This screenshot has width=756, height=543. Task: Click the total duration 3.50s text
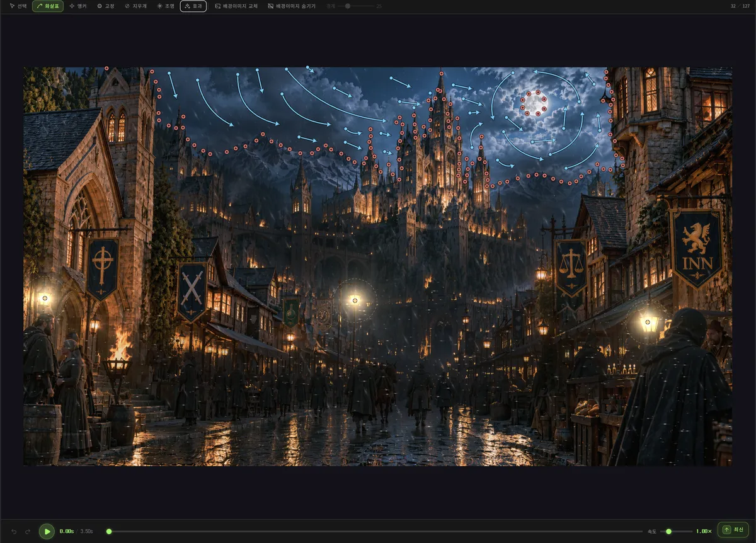(87, 531)
